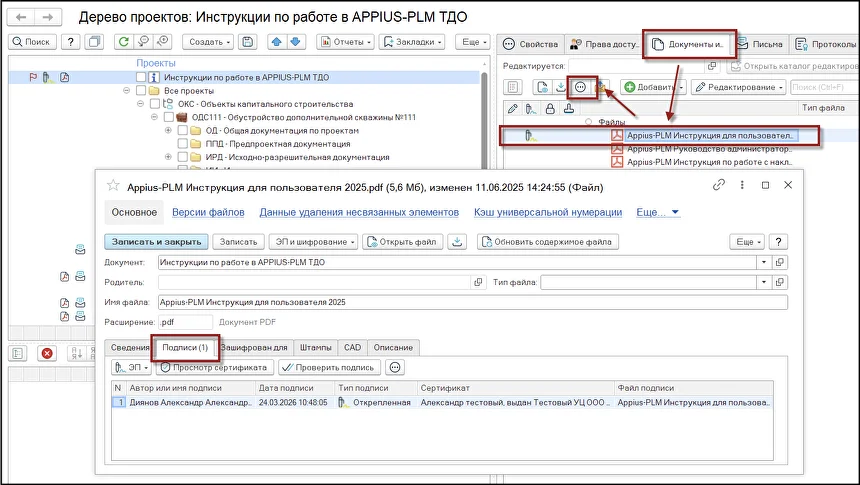The height and width of the screenshot is (485, 860).
Task: Click circled ellipsis button after Проверить подпись
Action: coord(395,368)
